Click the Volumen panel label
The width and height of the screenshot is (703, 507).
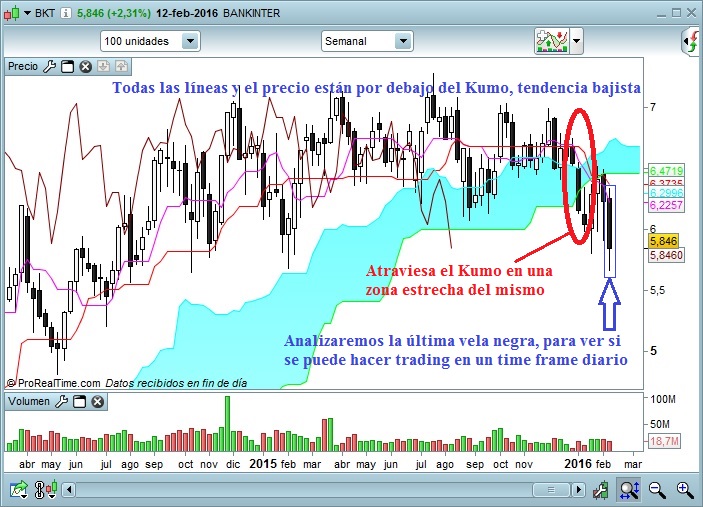tap(29, 401)
